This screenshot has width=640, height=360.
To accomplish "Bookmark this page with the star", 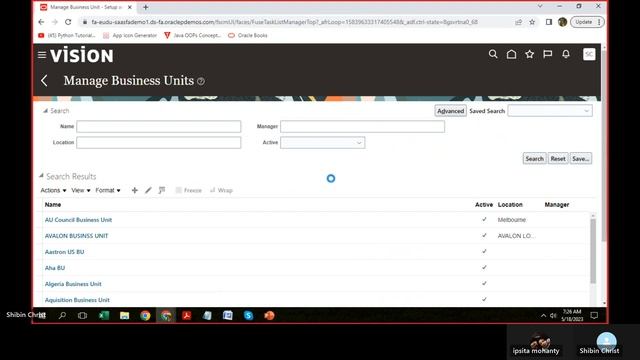I will click(x=532, y=22).
